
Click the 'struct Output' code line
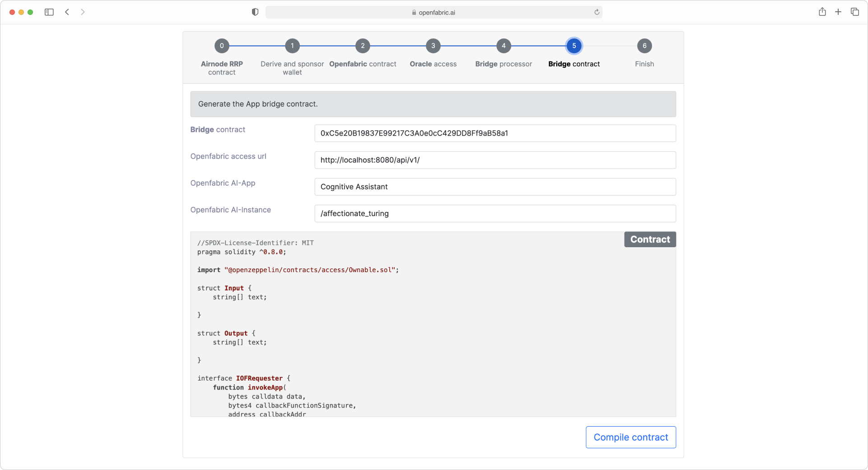coord(226,334)
